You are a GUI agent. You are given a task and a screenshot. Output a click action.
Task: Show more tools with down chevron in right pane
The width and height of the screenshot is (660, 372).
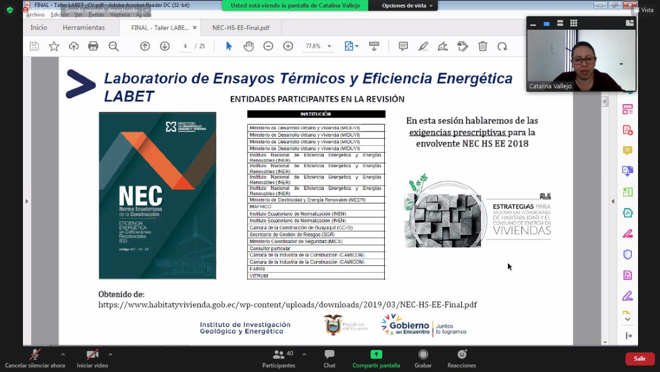click(628, 319)
